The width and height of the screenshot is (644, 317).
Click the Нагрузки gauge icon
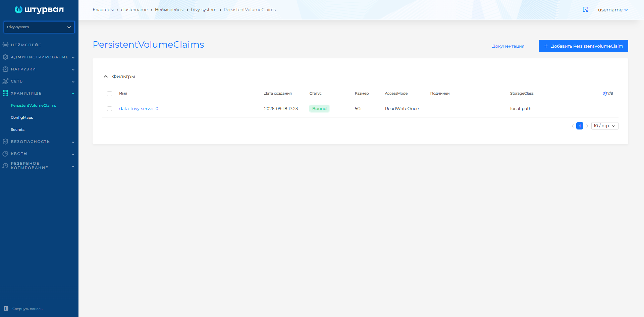pyautogui.click(x=5, y=69)
